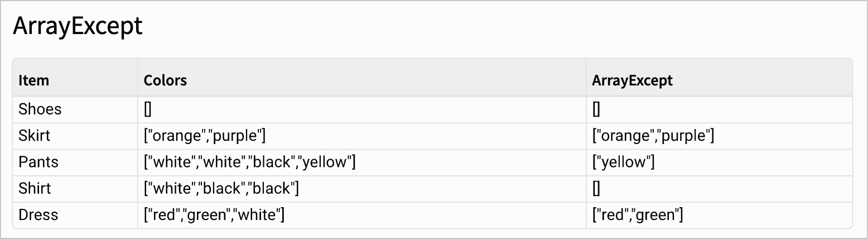
Task: Click the ArrayExcept page title heading
Action: (x=78, y=26)
